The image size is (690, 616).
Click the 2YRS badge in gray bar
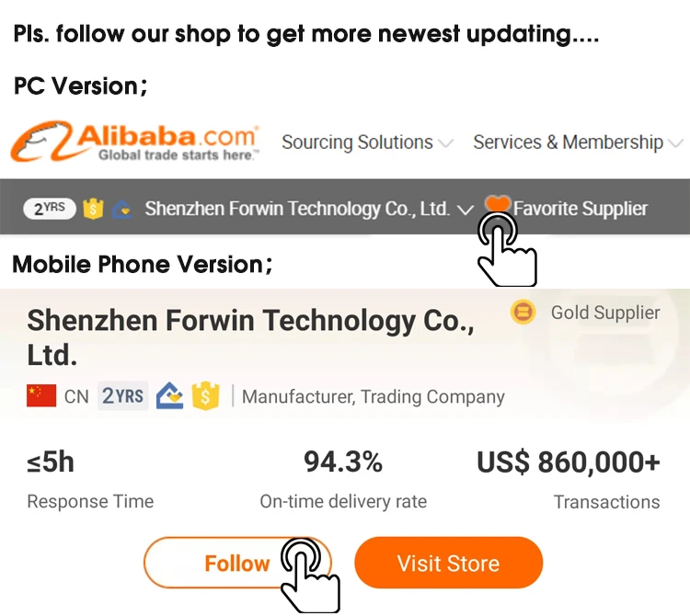[50, 209]
